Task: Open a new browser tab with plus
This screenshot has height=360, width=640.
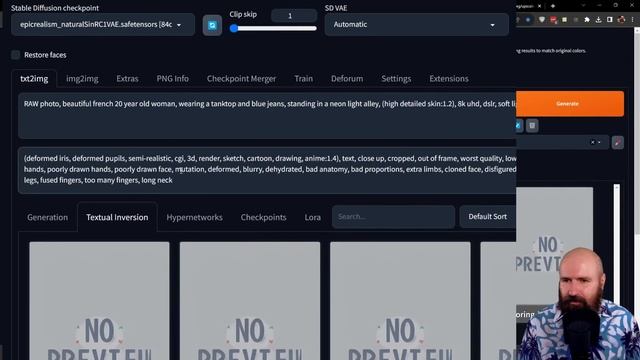Action: tap(553, 6)
